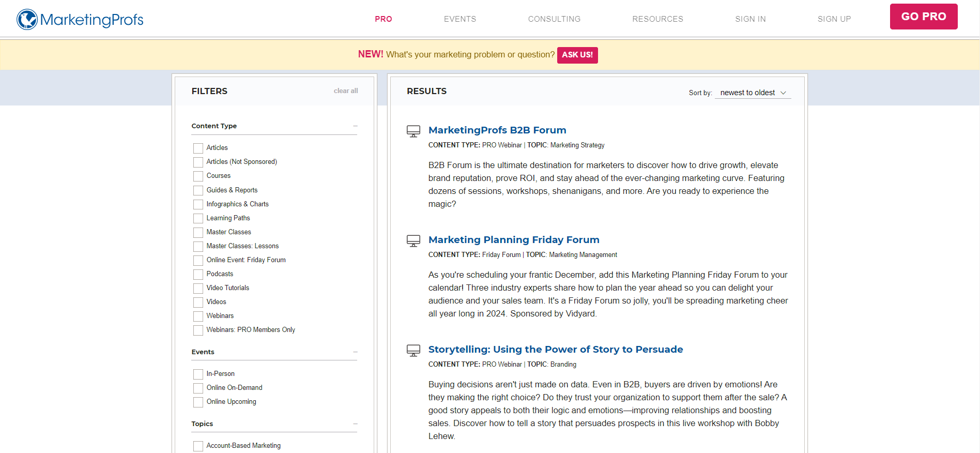The height and width of the screenshot is (453, 980).
Task: Click the monitor icon beside Storytelling webinar
Action: (x=414, y=351)
